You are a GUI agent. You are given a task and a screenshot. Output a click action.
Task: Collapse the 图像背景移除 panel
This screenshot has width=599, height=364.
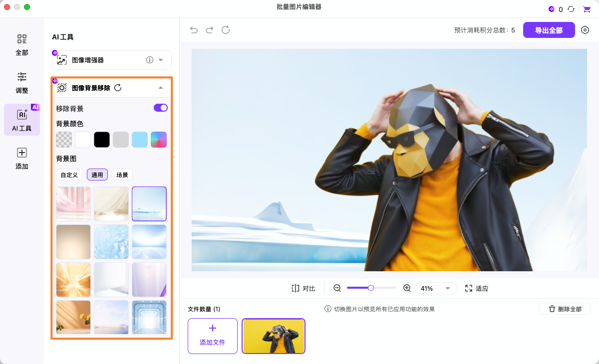click(x=161, y=88)
